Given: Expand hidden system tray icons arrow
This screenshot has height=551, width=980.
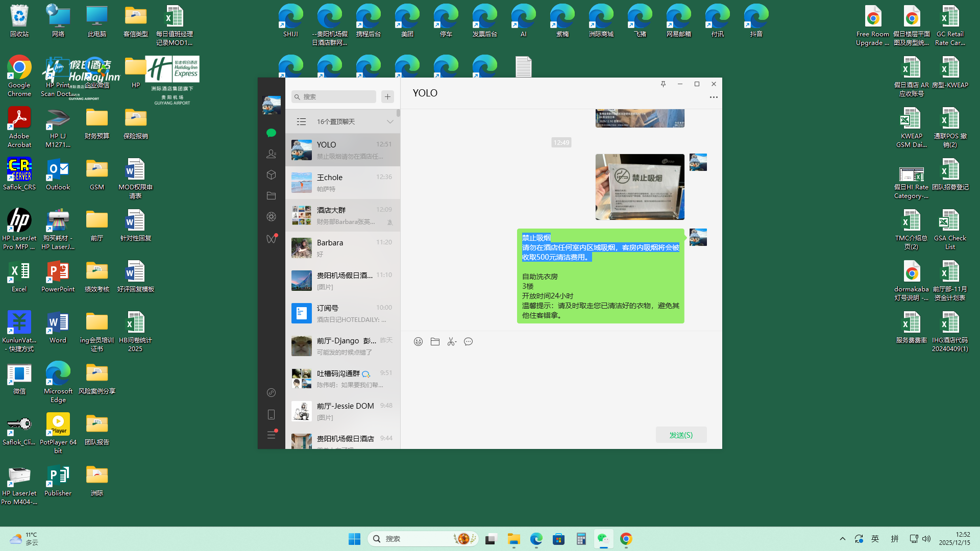Looking at the screenshot, I should click(x=843, y=539).
